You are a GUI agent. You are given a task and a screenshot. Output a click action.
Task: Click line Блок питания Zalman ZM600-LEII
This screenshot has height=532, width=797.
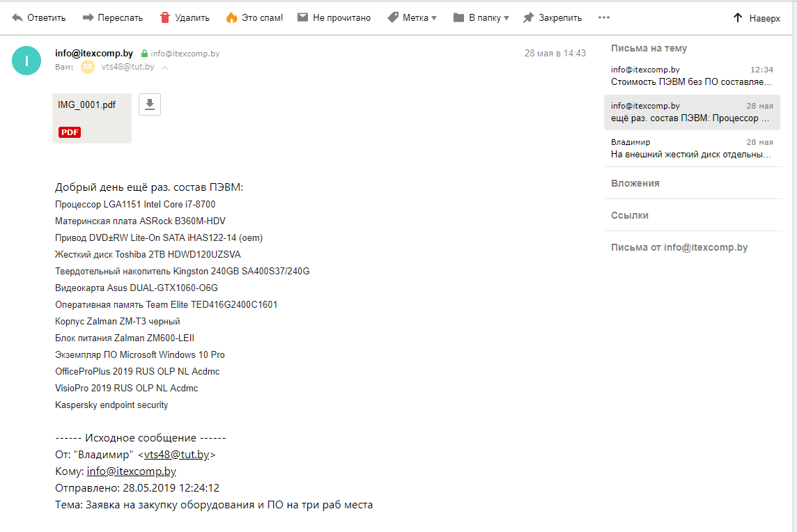coord(125,338)
